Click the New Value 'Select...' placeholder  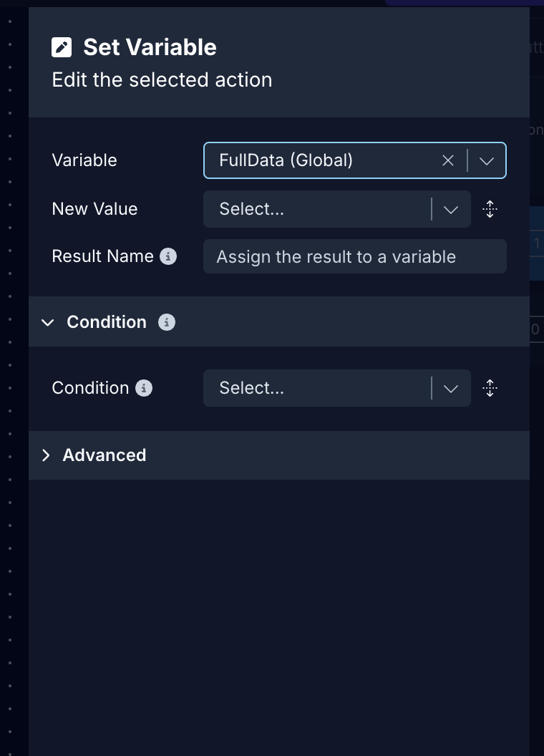[x=251, y=209]
